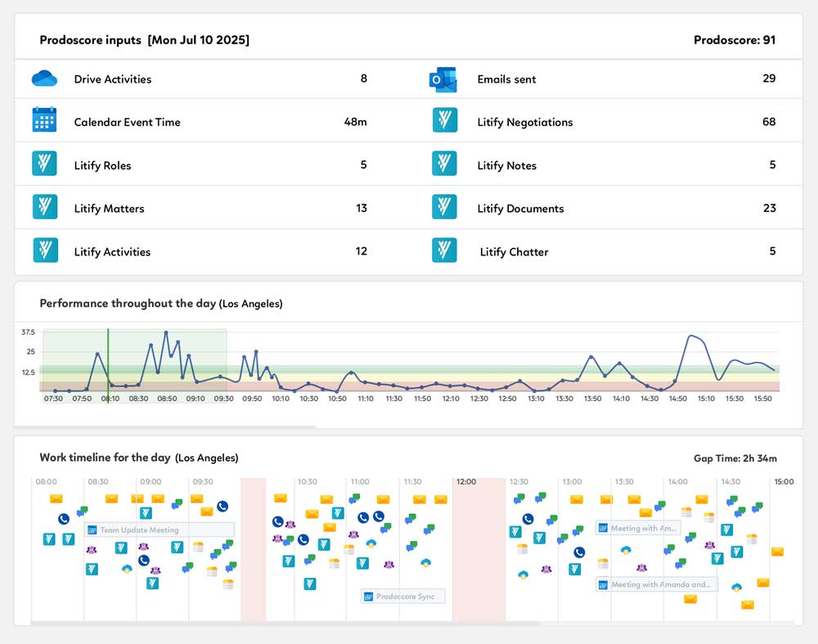Click the Calendar Event Time value 48m

355,122
